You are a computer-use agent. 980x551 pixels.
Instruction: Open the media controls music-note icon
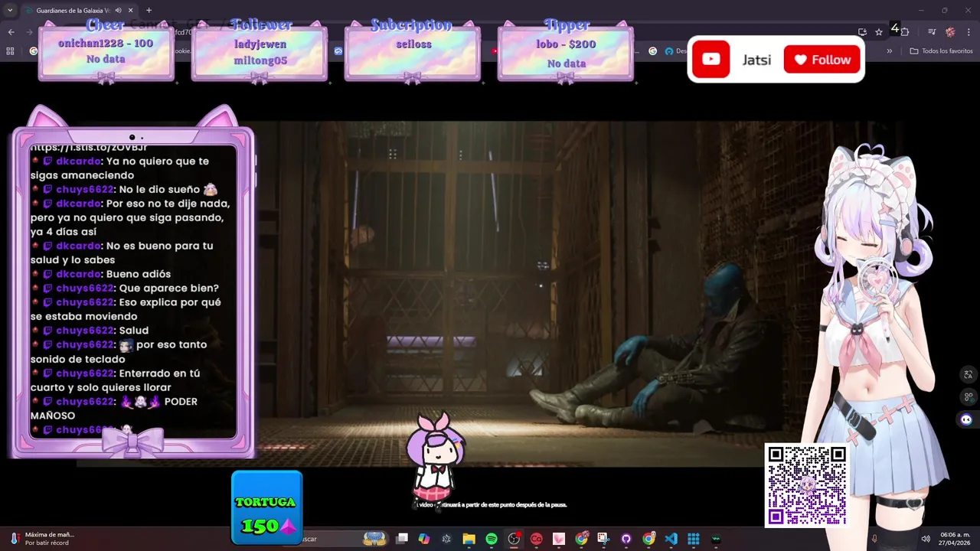tap(932, 32)
